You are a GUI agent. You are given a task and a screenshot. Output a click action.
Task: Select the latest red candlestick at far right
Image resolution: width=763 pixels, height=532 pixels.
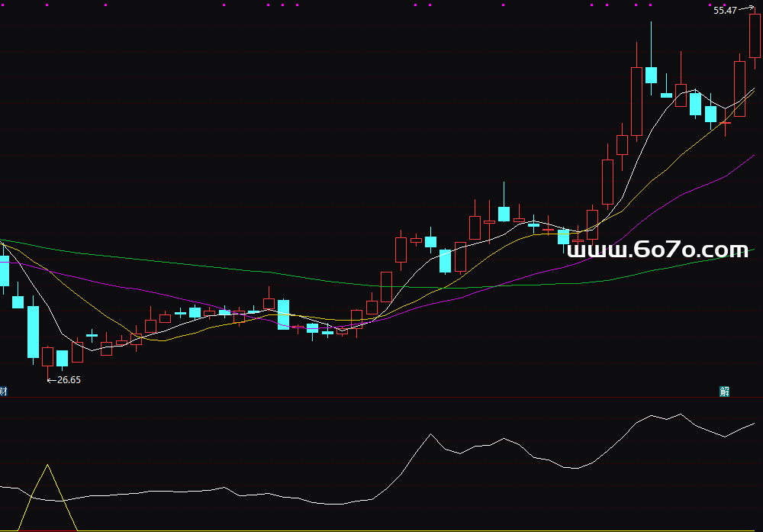click(x=755, y=35)
